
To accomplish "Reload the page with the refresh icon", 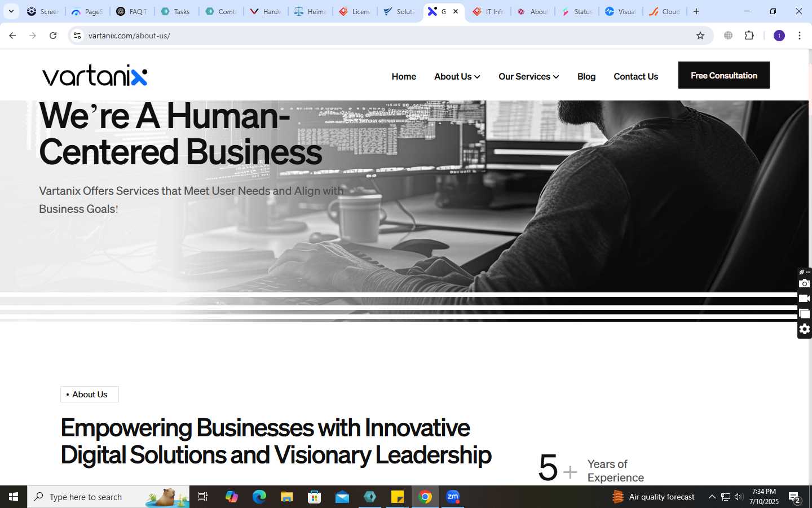I will point(53,36).
